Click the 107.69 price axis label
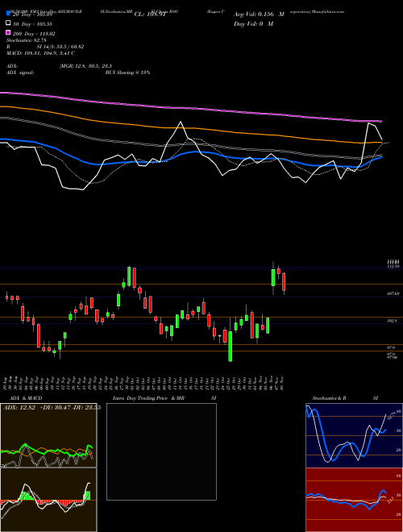 coord(393,293)
